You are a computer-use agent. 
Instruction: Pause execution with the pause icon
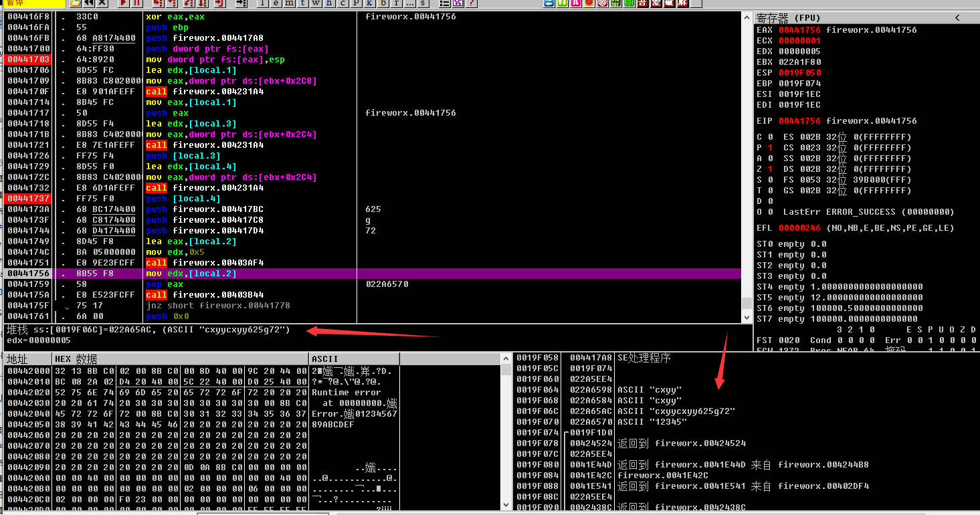tap(135, 3)
